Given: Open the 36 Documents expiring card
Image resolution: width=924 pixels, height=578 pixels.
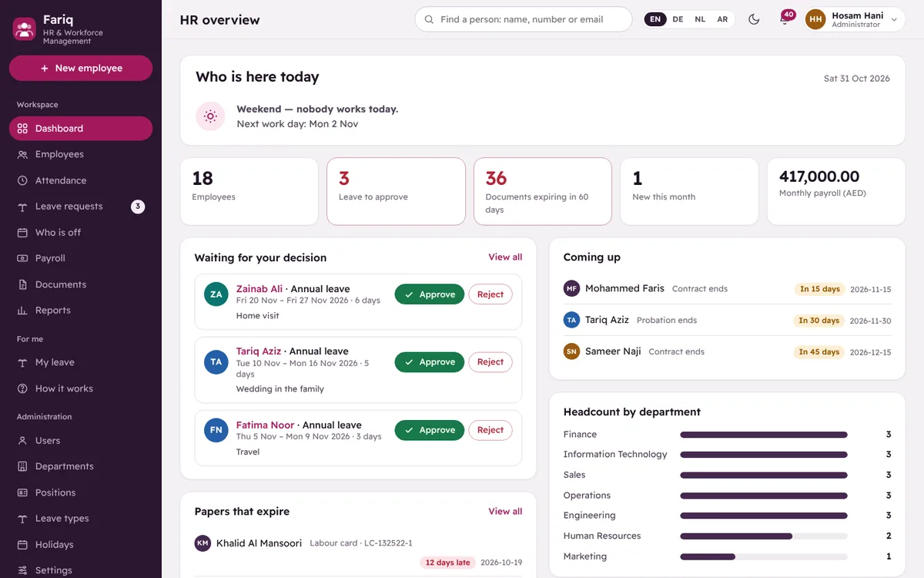Looking at the screenshot, I should coord(543,191).
